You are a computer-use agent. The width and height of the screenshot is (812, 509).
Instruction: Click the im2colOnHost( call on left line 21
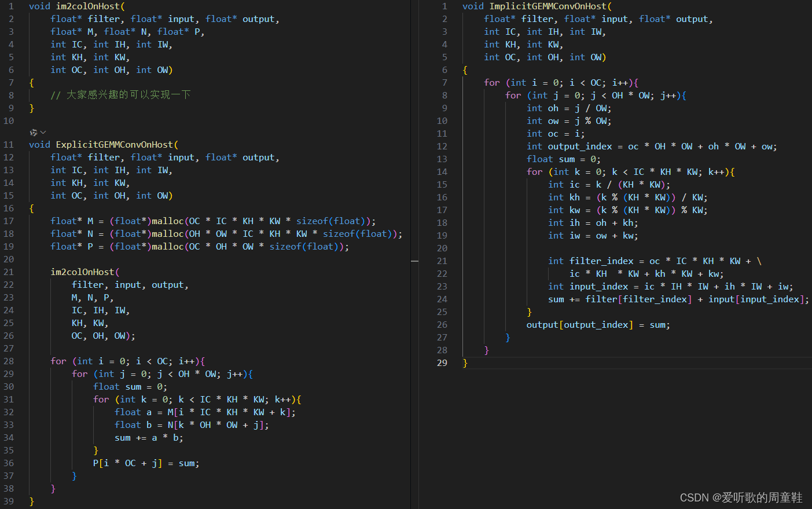pos(85,272)
